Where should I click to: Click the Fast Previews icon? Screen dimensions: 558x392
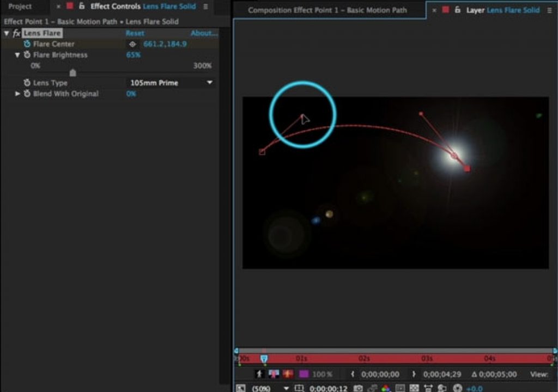(x=442, y=388)
